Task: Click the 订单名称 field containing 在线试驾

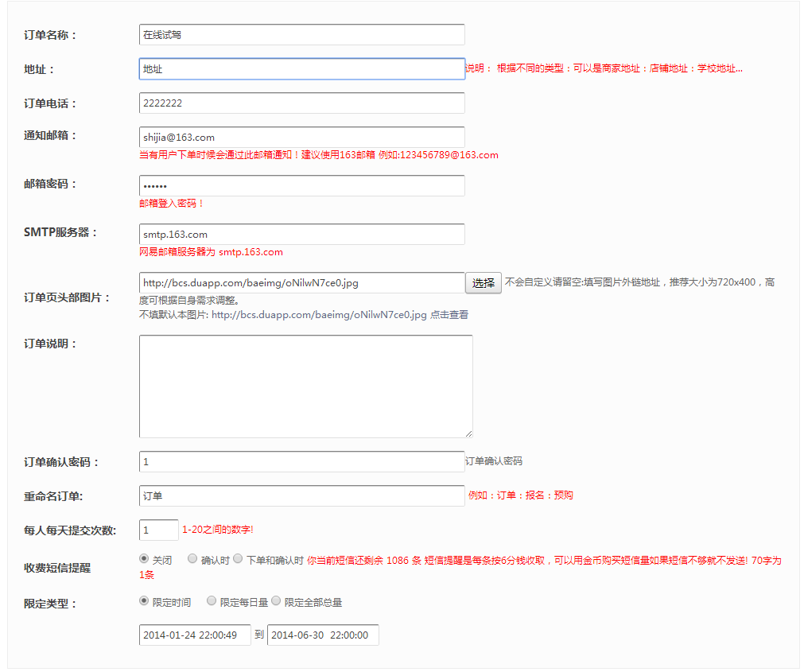Action: [301, 35]
